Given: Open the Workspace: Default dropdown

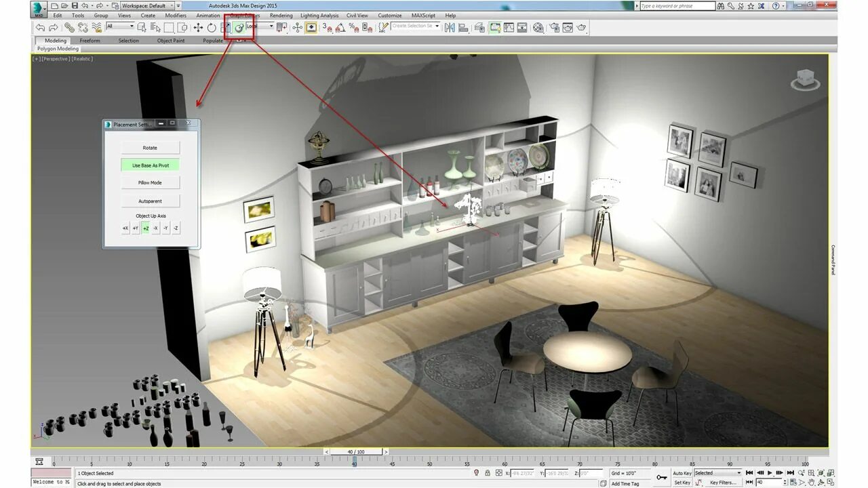Looking at the screenshot, I should [147, 5].
